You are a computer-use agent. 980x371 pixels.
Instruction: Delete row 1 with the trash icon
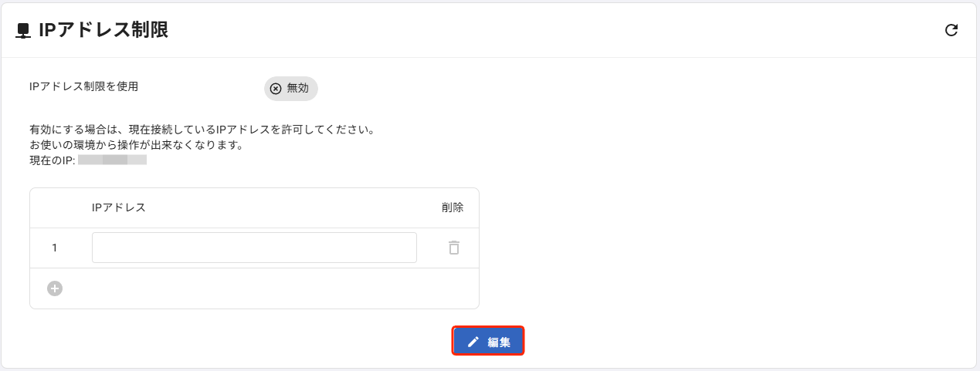454,248
